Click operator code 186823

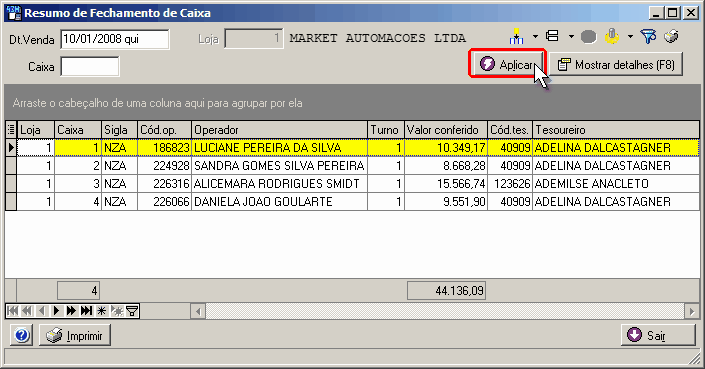pos(165,147)
